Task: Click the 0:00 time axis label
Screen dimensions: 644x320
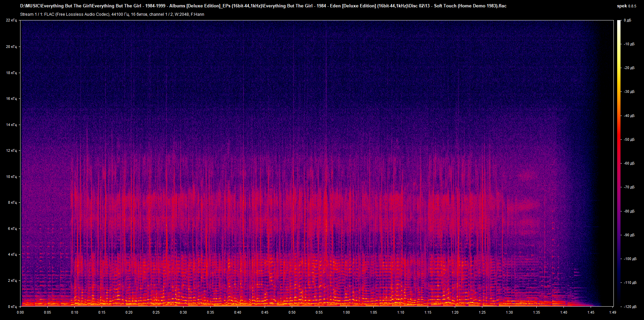Action: (20, 312)
